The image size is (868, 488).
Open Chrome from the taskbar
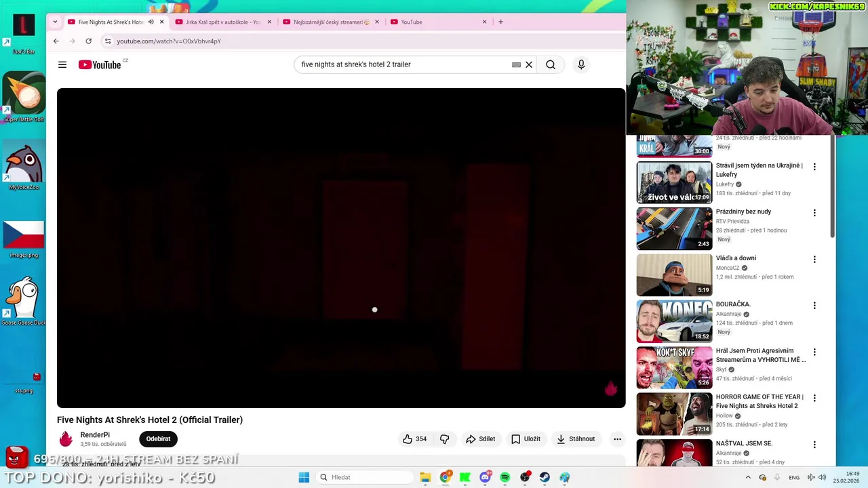point(445,477)
